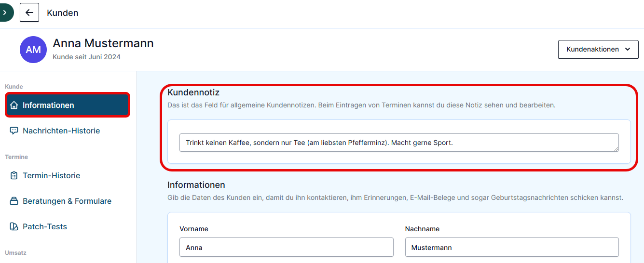644x263 pixels.
Task: Click the speech bubble icon for Nachrichten-Historie
Action: 14,131
